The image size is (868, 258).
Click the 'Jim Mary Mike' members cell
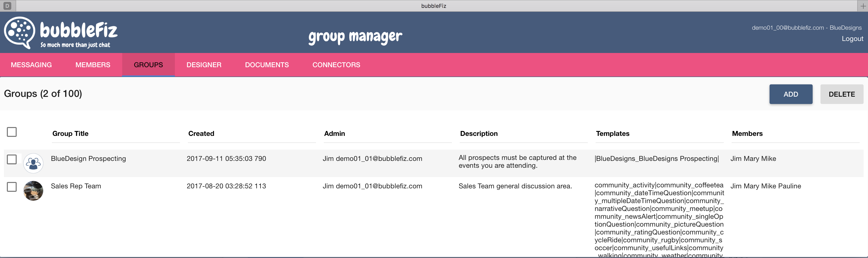coord(753,158)
